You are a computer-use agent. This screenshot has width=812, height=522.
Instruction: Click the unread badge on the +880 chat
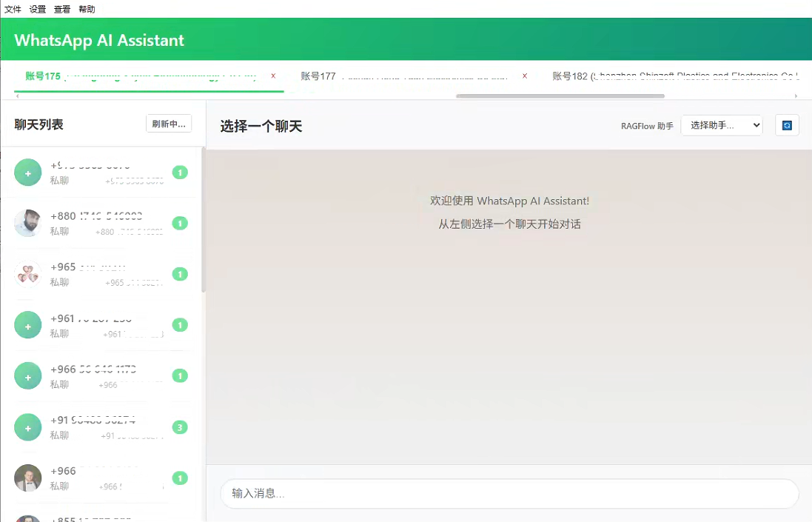(x=179, y=223)
